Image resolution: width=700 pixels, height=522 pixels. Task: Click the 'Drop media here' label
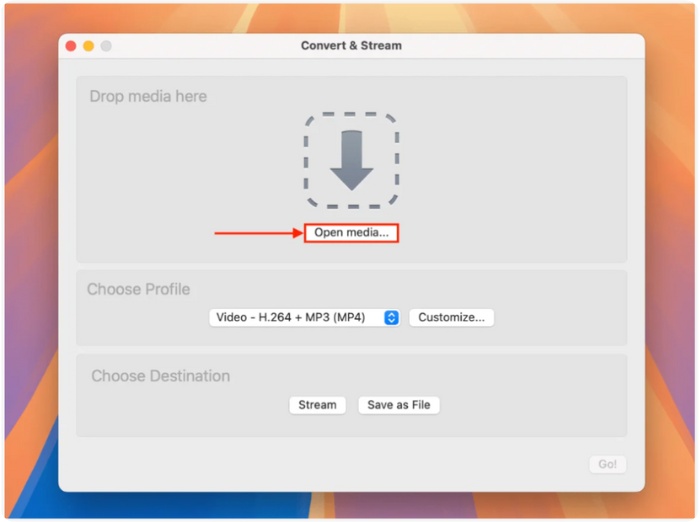point(148,97)
